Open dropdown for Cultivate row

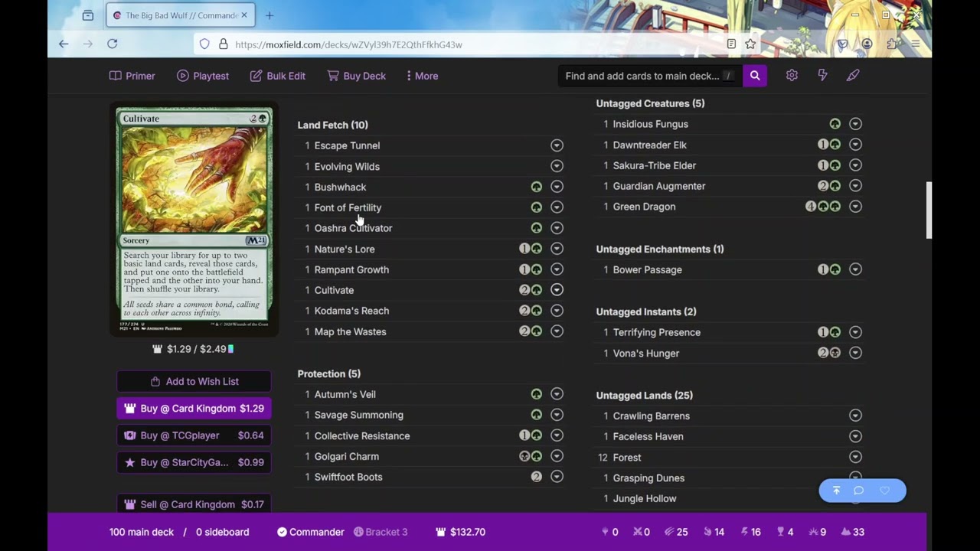click(557, 290)
